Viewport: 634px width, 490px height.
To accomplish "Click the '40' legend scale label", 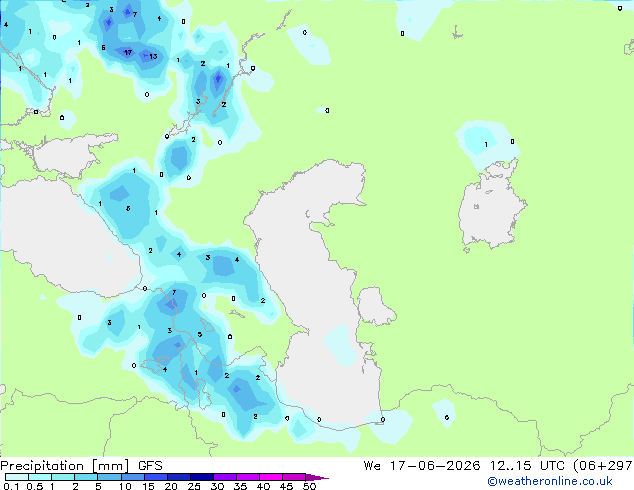I will [x=263, y=486].
